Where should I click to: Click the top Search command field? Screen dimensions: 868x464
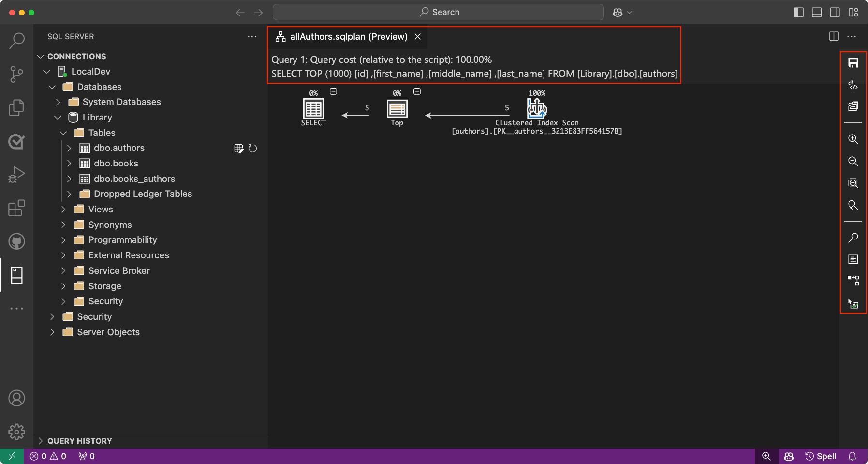click(438, 12)
